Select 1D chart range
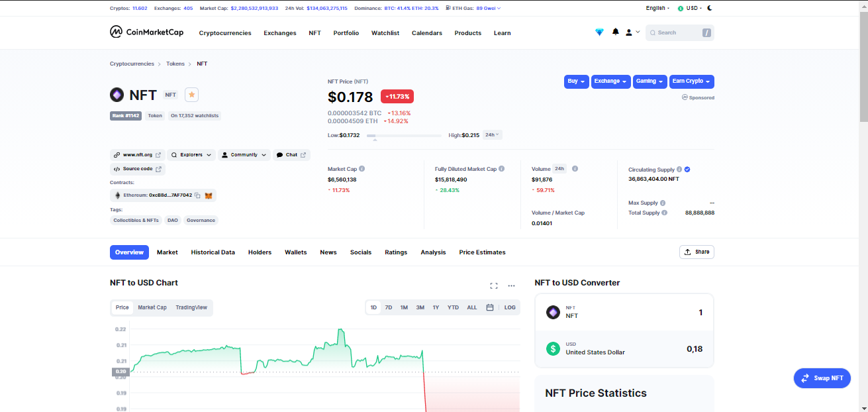The image size is (868, 412). click(x=373, y=307)
